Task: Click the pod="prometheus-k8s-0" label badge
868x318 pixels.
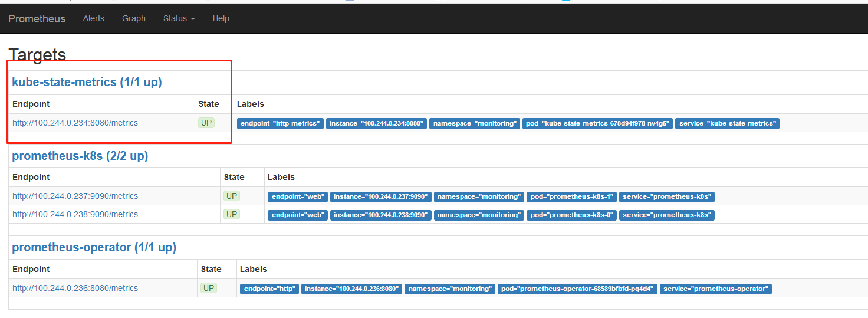Action: 571,215
